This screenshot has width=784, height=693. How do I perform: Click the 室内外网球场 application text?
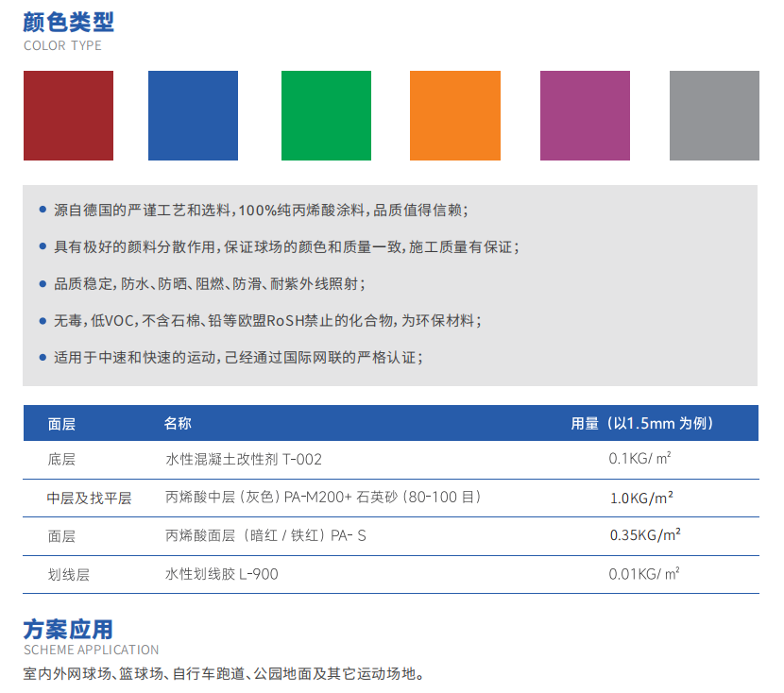[x=224, y=674]
